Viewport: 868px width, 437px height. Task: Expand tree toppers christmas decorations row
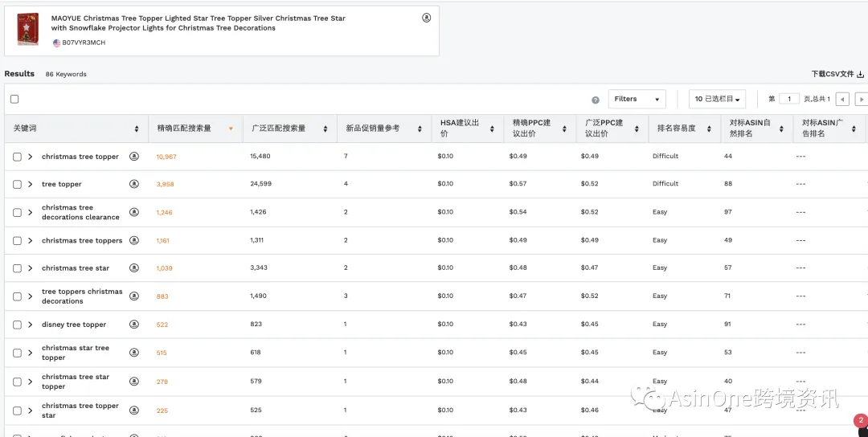click(31, 296)
